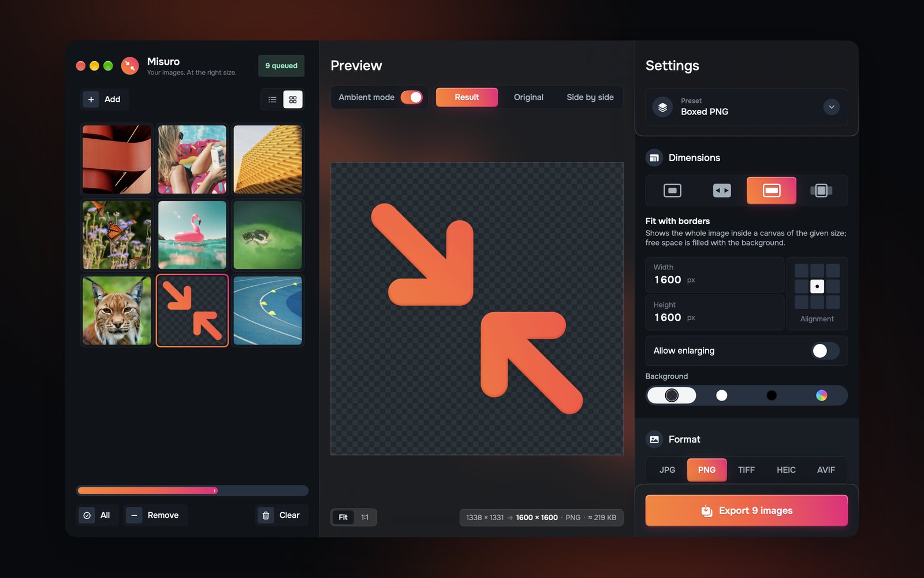The width and height of the screenshot is (924, 578).
Task: Click the Export 9 images button
Action: pyautogui.click(x=747, y=510)
